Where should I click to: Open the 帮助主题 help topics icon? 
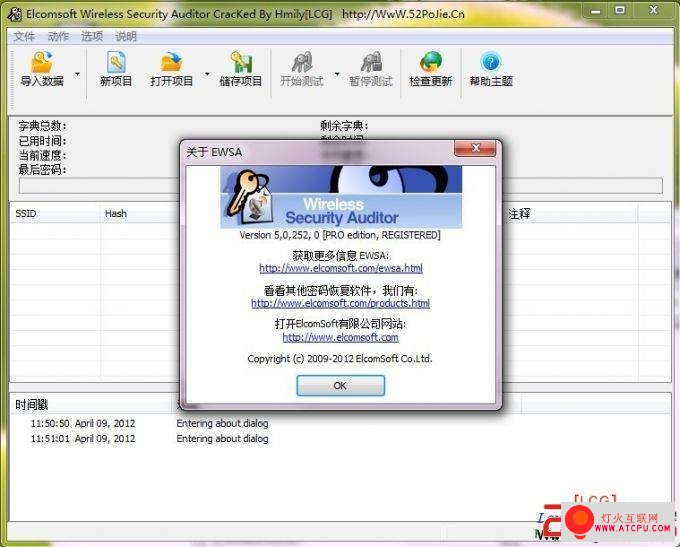click(x=491, y=62)
